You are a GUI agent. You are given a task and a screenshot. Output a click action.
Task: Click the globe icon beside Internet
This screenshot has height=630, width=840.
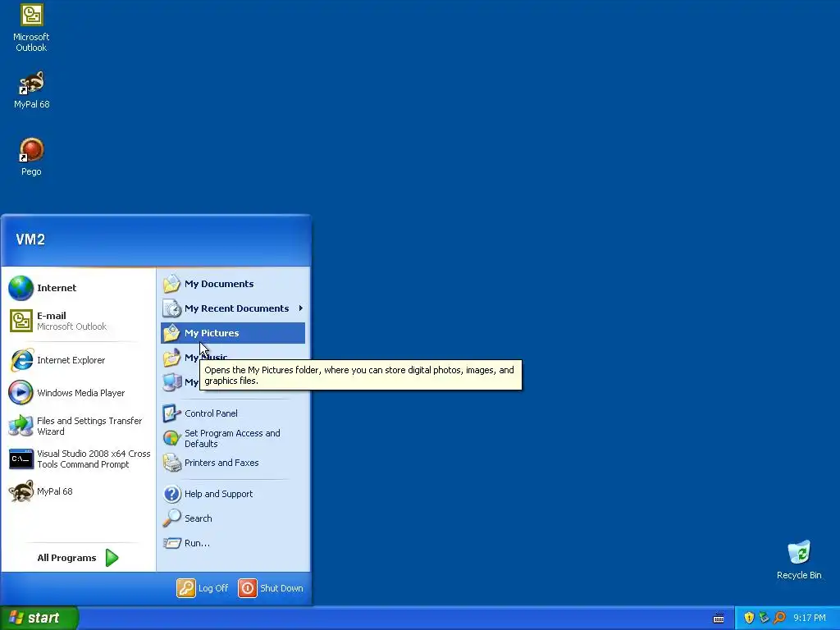(x=21, y=288)
